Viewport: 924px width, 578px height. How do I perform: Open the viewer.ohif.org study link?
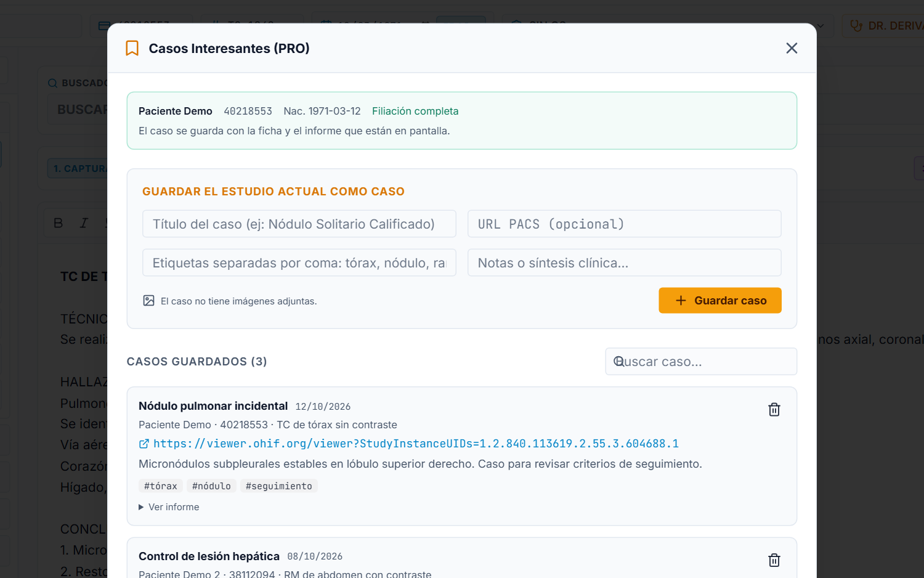(416, 444)
